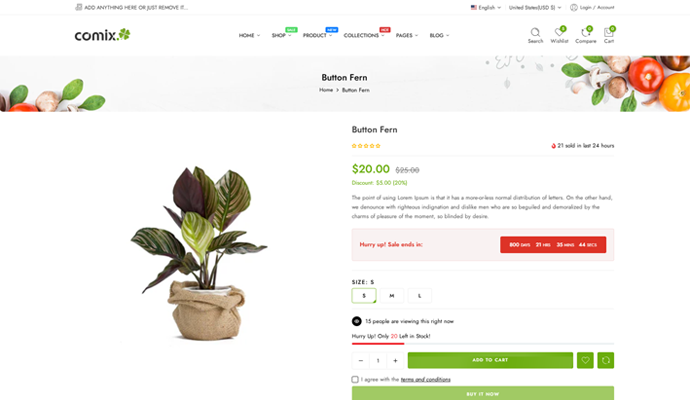Agree to the terms and conditions checkbox
The width and height of the screenshot is (690, 400).
355,379
